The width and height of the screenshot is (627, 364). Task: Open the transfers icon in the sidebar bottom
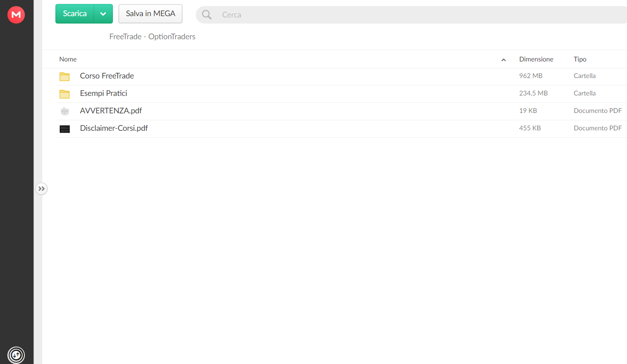(x=16, y=354)
